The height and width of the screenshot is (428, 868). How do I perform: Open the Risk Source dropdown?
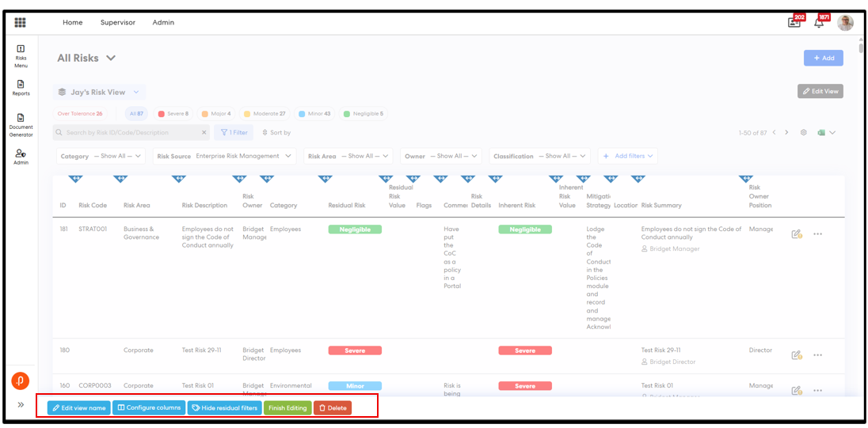[x=224, y=157]
